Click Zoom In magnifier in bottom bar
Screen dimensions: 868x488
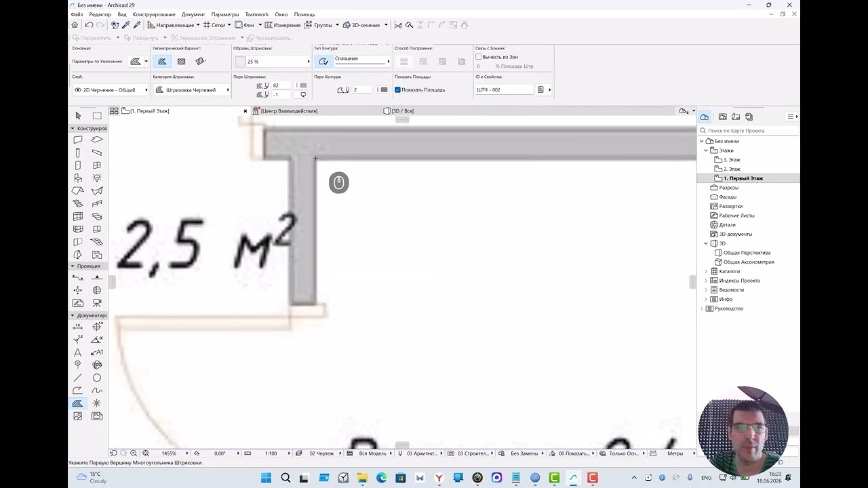134,453
